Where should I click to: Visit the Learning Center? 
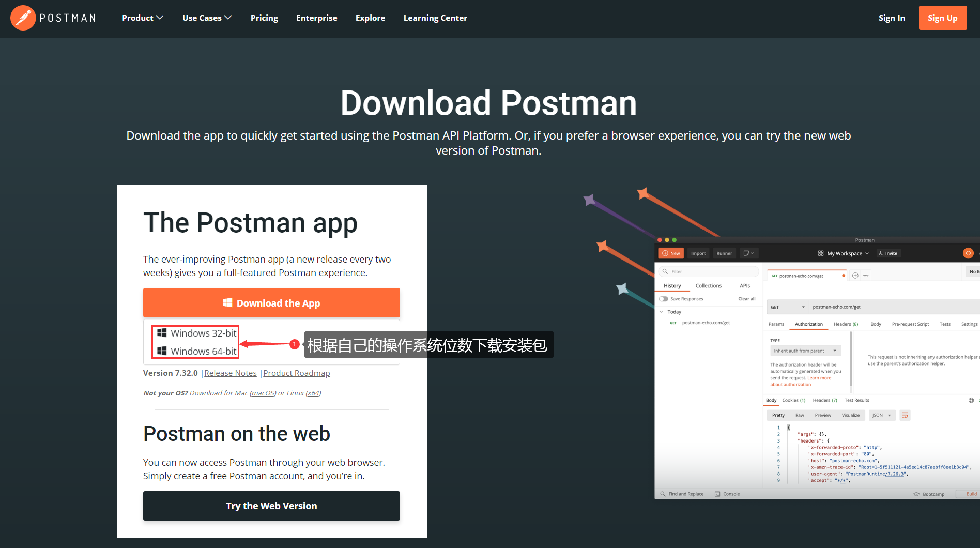coord(435,18)
